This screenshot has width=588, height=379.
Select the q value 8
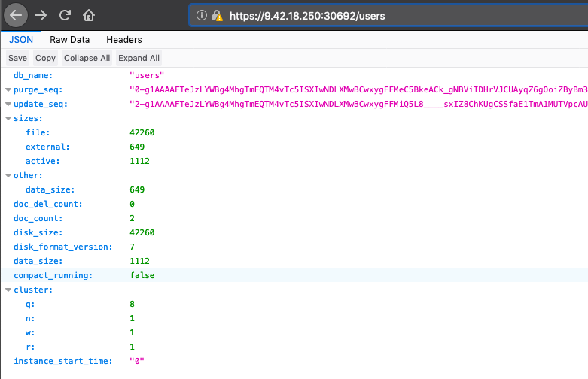(x=132, y=304)
